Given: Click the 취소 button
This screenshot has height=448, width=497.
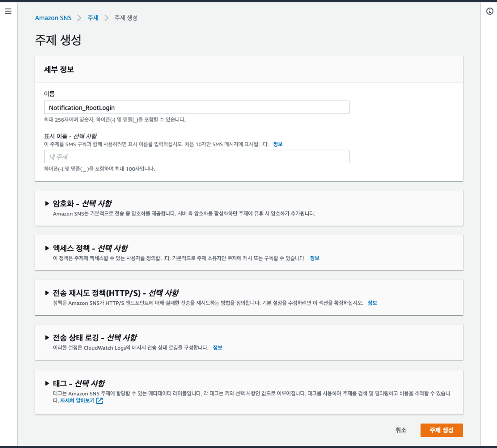Looking at the screenshot, I should point(401,430).
